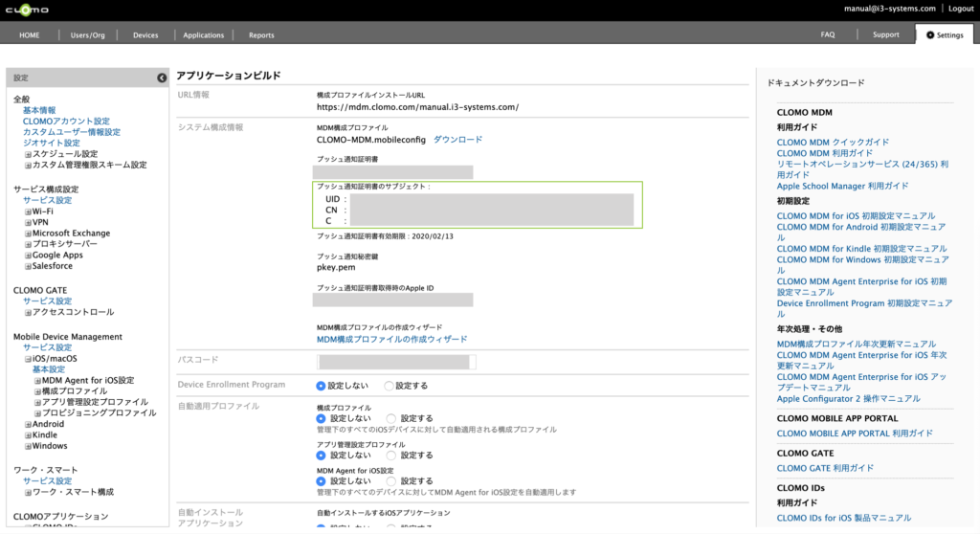980x534 pixels.
Task: Select 設定しない for アプリ管理設定プロファイル
Action: (322, 456)
